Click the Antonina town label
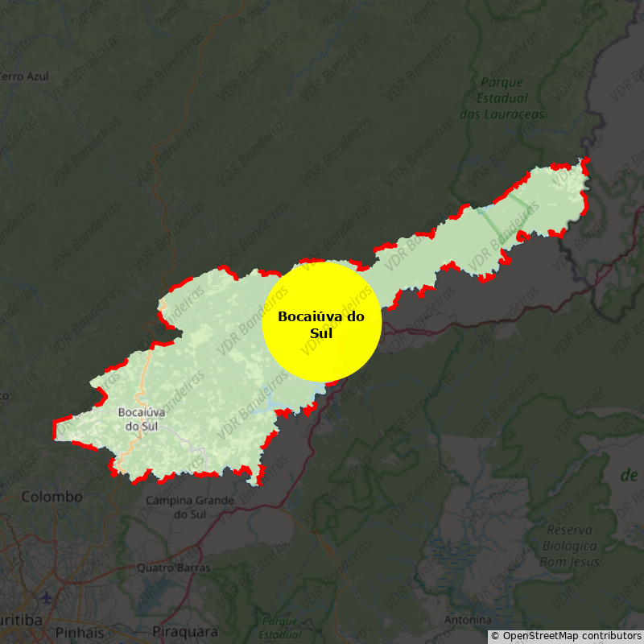The width and height of the screenshot is (644, 644). pyautogui.click(x=468, y=620)
